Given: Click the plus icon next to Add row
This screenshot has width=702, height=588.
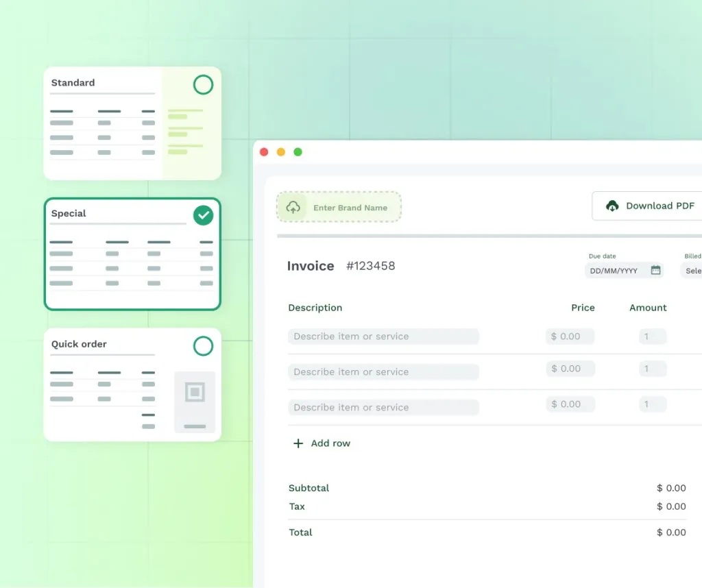Looking at the screenshot, I should pos(298,443).
